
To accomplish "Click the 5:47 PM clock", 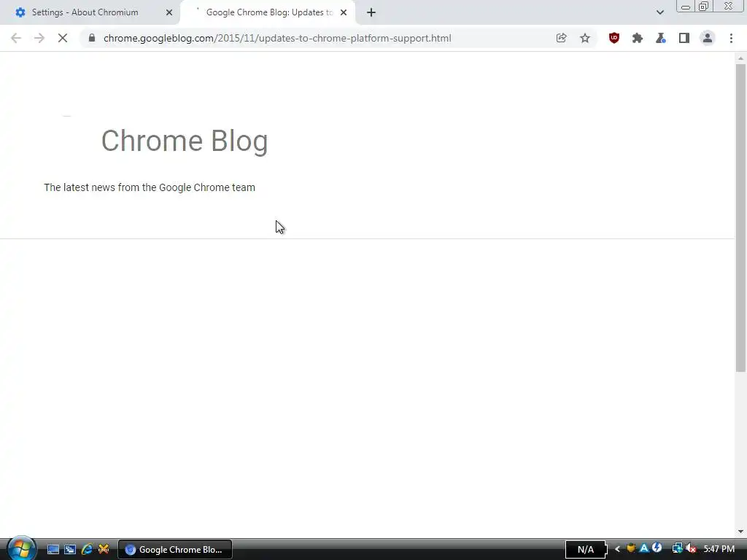I will click(x=719, y=549).
